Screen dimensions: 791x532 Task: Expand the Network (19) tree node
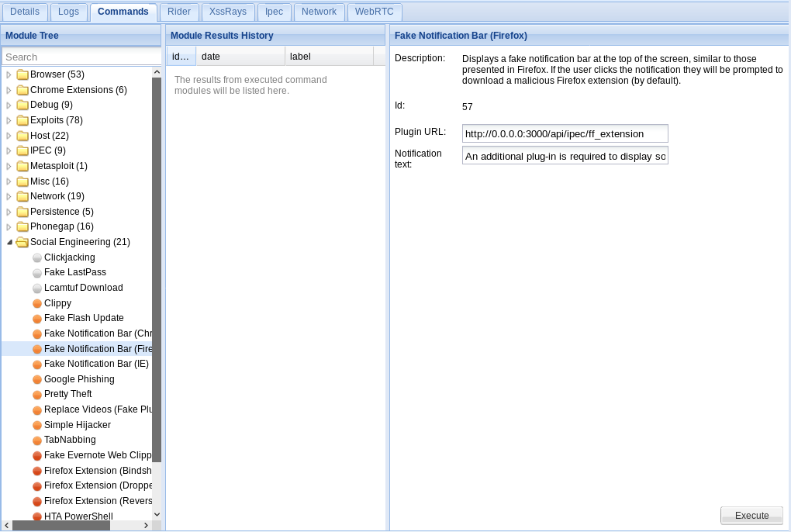coord(9,197)
